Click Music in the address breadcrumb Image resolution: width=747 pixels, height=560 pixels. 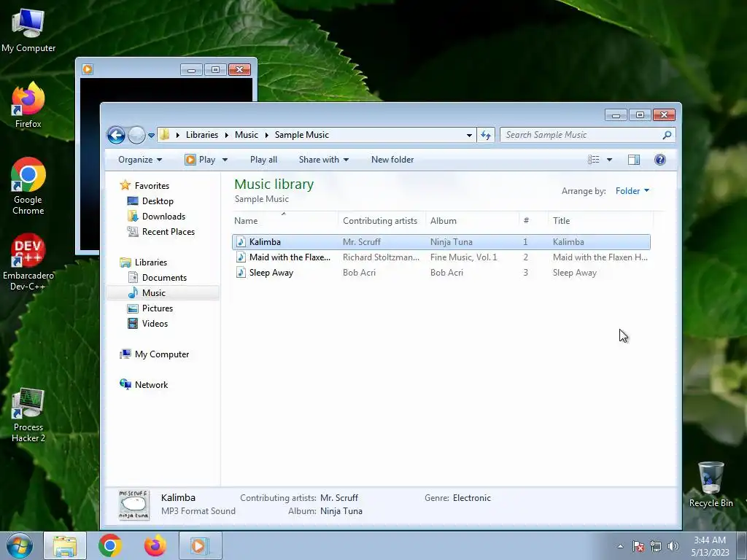click(x=247, y=135)
